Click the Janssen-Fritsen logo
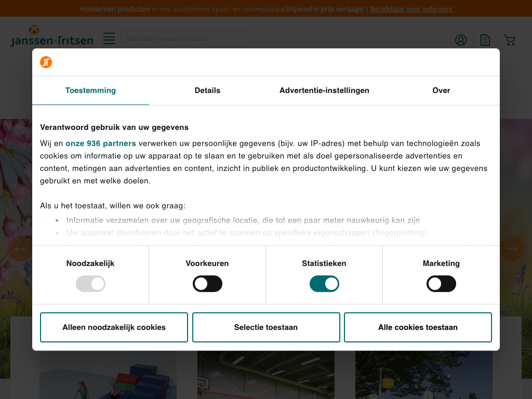This screenshot has width=532, height=399. [52, 37]
